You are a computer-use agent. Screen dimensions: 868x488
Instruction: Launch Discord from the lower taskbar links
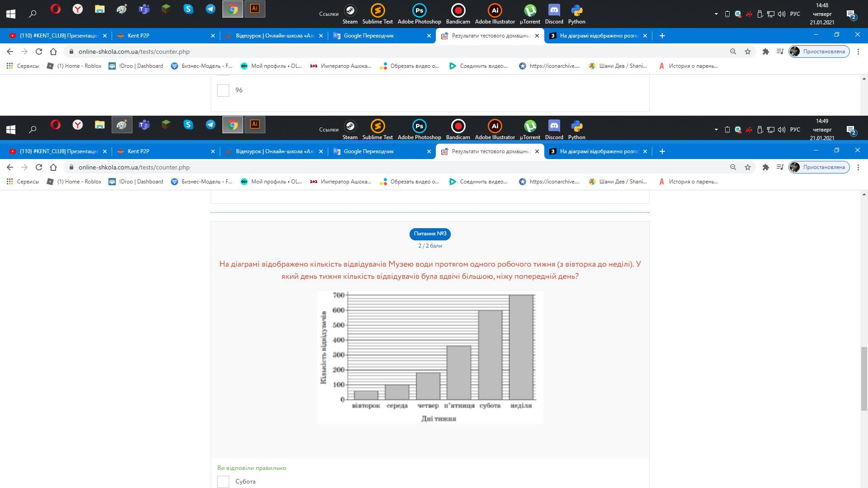tap(554, 129)
